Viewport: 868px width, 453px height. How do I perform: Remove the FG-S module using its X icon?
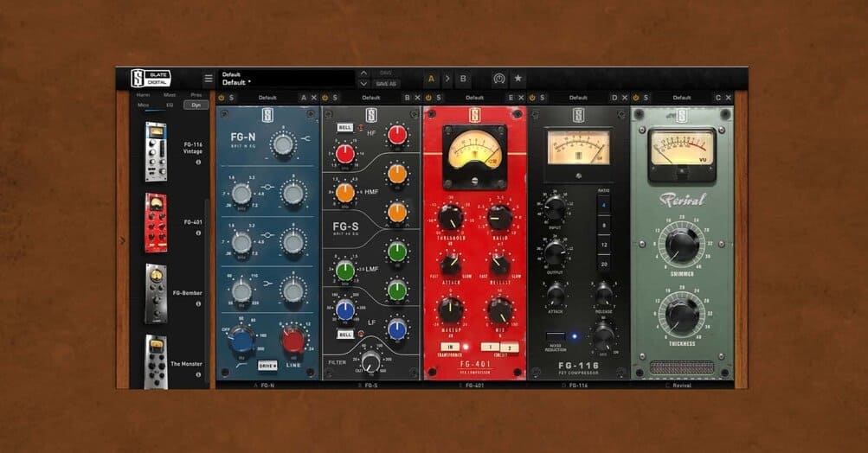click(x=417, y=98)
